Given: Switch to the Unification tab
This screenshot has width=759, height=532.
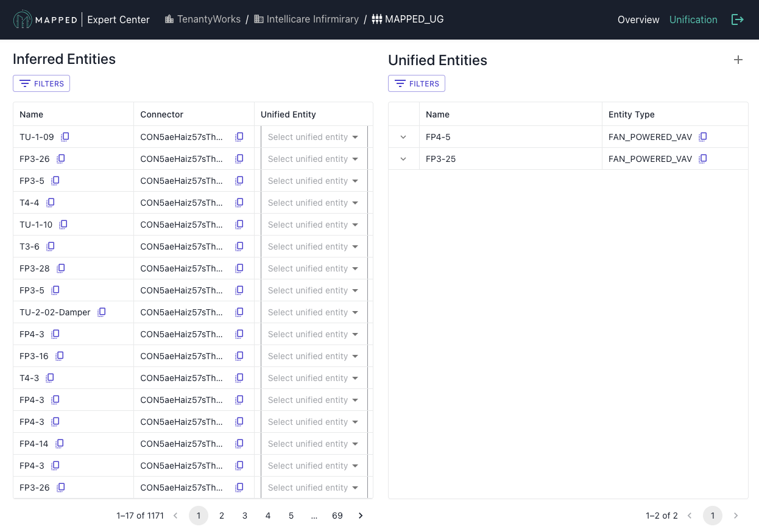Looking at the screenshot, I should point(693,19).
